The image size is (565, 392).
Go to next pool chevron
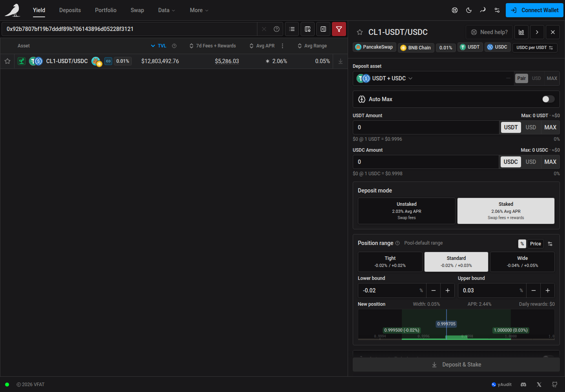(537, 32)
